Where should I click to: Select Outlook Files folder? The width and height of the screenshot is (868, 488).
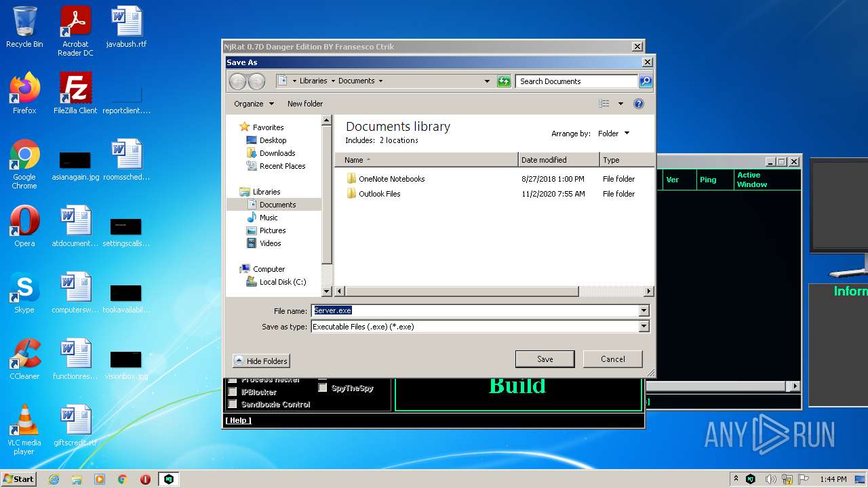tap(380, 194)
